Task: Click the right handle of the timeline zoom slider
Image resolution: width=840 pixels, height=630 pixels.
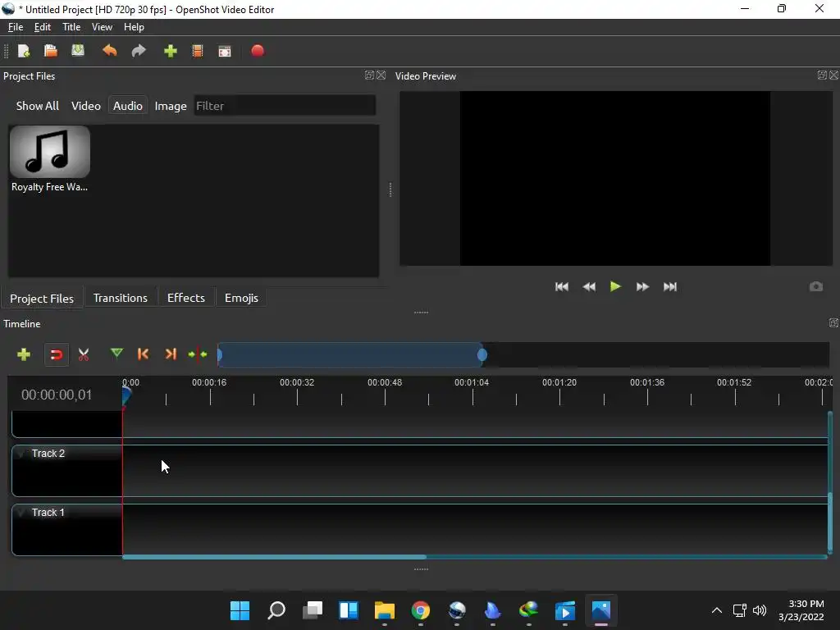Action: [x=482, y=354]
